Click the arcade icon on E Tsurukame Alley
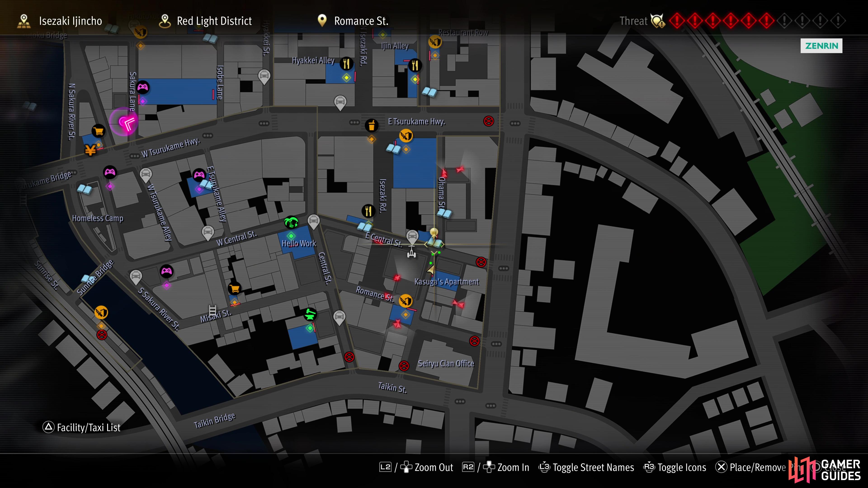 point(199,175)
